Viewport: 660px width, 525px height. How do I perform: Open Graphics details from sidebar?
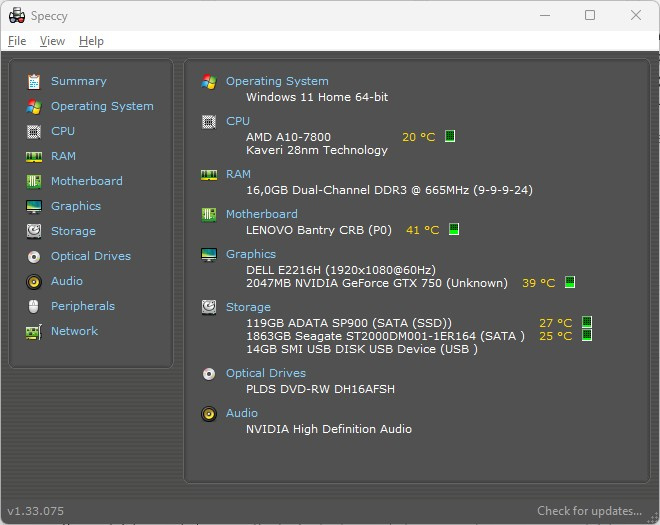(76, 206)
